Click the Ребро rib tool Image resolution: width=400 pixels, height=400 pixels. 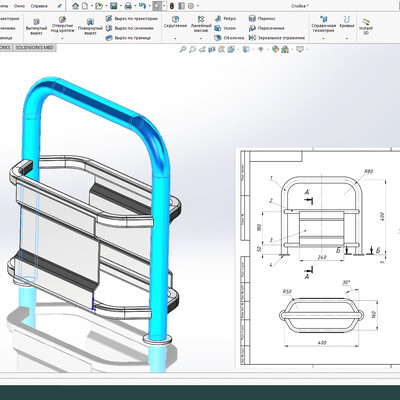pyautogui.click(x=225, y=19)
